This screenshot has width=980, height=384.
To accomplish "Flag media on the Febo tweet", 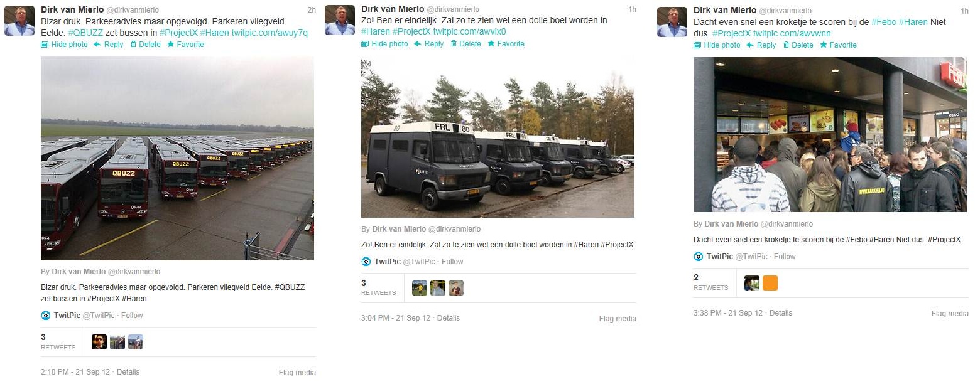I will point(950,314).
